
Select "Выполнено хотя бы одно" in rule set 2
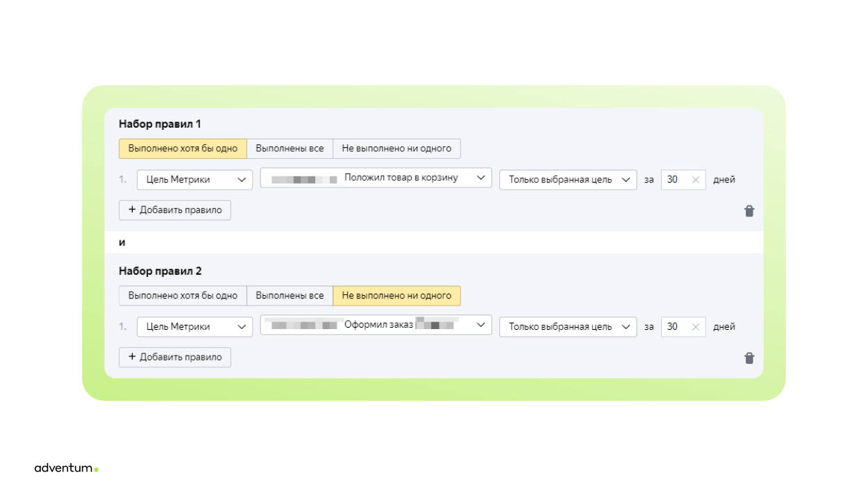click(x=183, y=296)
